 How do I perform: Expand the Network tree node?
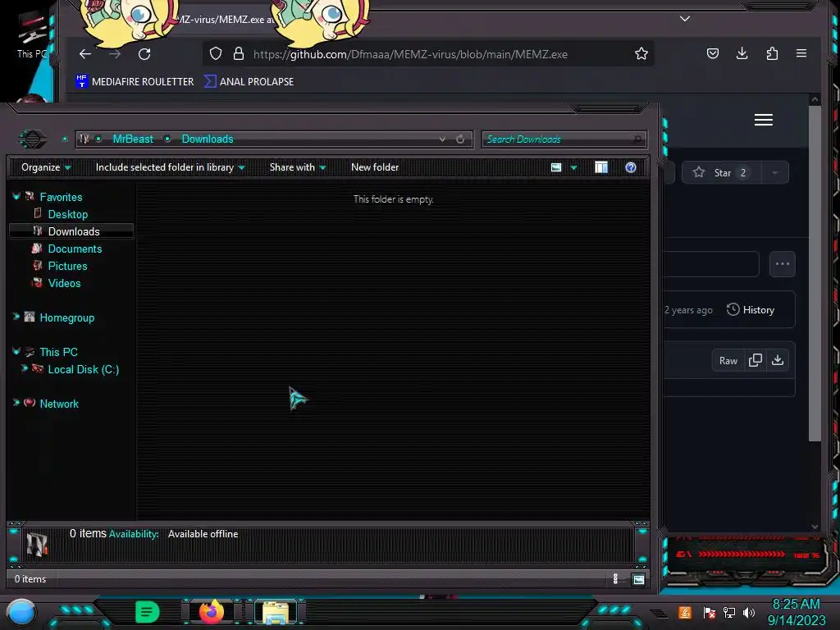(x=16, y=402)
